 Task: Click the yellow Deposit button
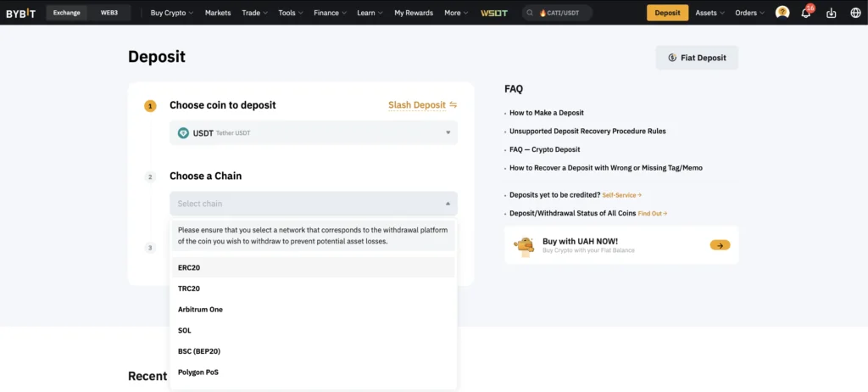[668, 13]
